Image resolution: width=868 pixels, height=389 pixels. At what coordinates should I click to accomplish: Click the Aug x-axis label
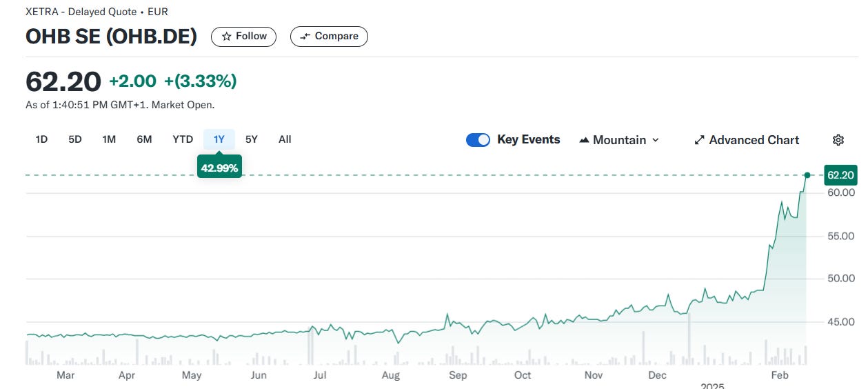click(391, 375)
